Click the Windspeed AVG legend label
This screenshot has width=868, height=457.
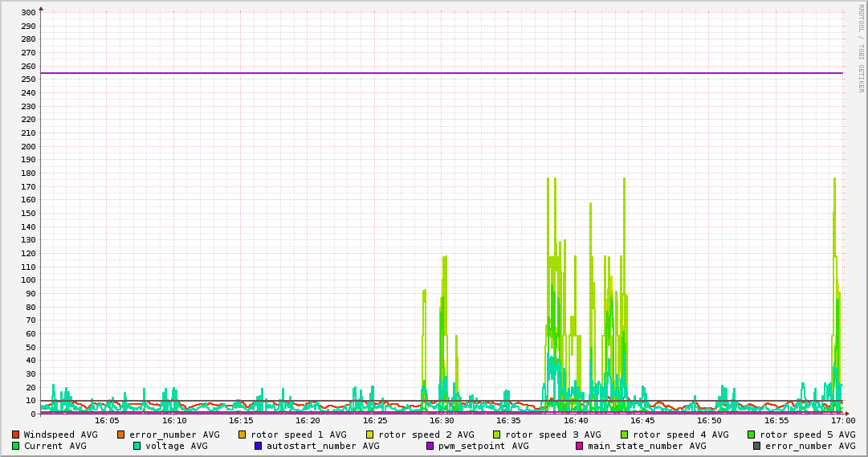coord(60,435)
